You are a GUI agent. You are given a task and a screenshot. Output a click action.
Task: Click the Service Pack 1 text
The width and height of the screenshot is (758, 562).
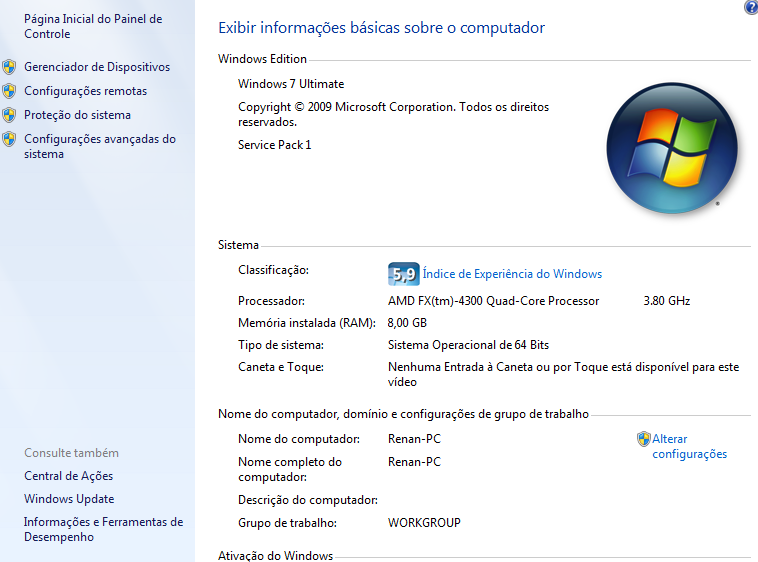[x=275, y=145]
